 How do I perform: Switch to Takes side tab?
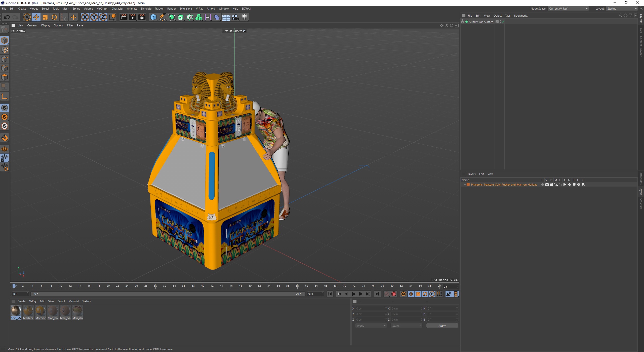[x=641, y=30]
